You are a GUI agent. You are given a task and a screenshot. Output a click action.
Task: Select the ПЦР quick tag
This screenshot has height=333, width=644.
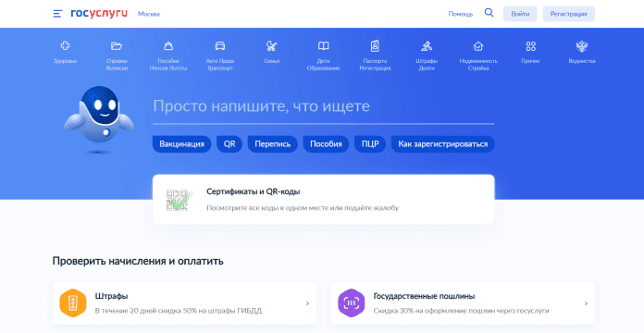pyautogui.click(x=370, y=144)
